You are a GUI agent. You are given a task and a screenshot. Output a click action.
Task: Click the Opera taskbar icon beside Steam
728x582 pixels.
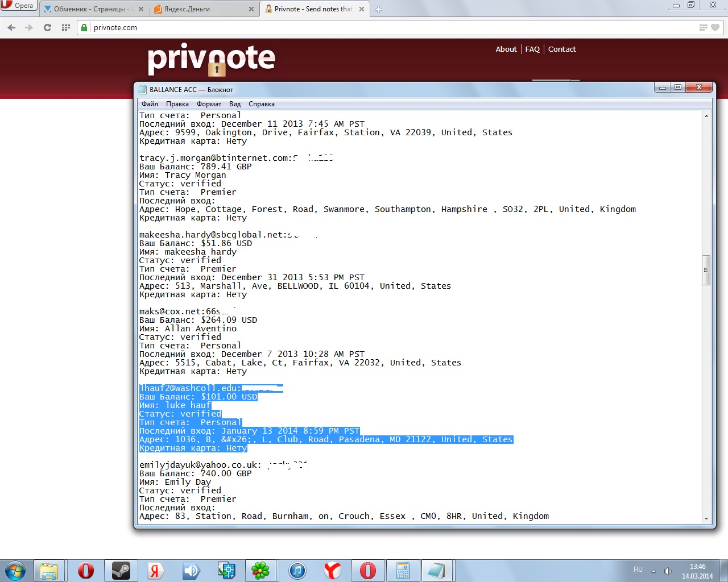(85, 571)
